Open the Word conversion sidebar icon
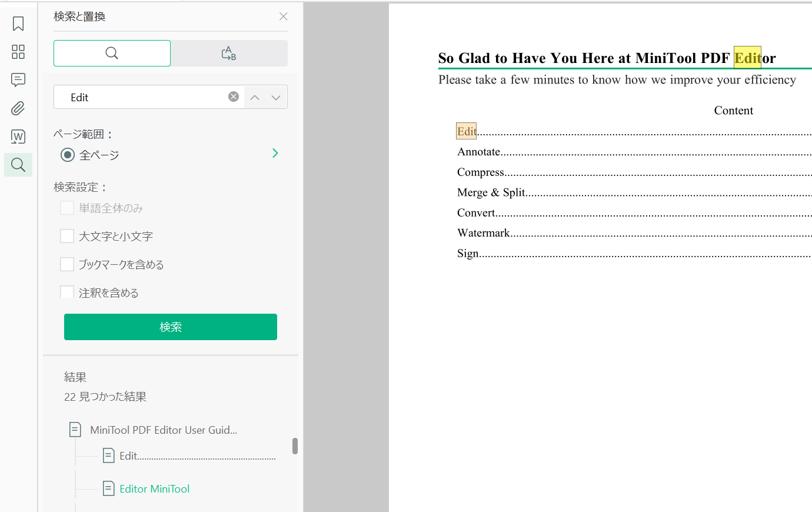 coord(18,137)
